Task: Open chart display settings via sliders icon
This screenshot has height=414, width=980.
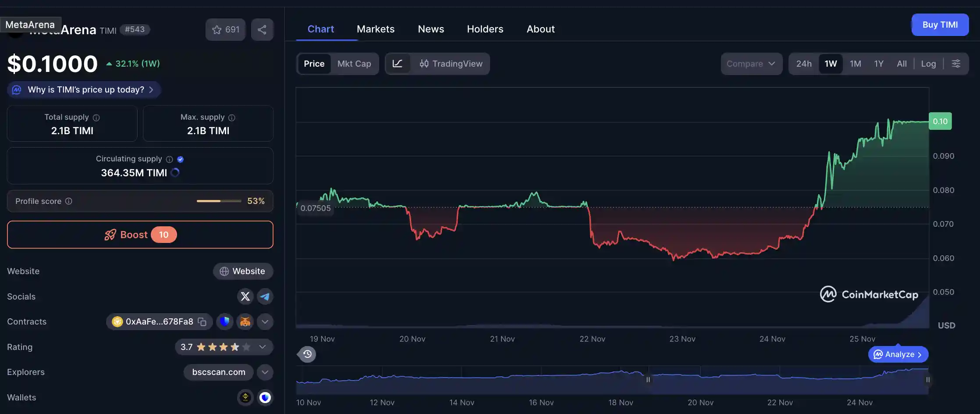Action: coord(956,64)
